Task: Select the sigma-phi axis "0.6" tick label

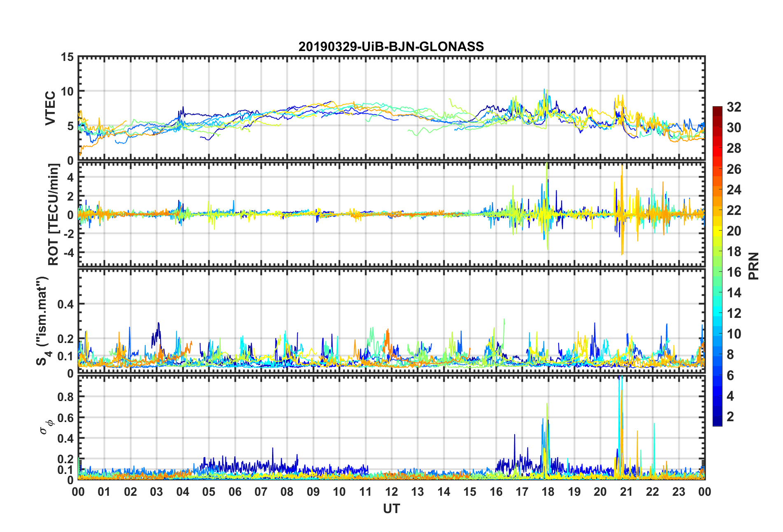Action: coord(65,418)
